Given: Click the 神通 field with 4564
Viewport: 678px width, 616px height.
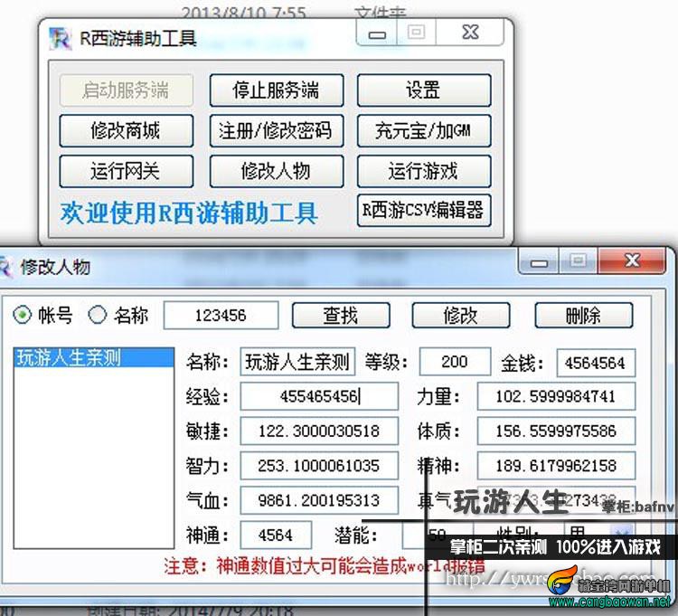Looking at the screenshot, I should [276, 535].
